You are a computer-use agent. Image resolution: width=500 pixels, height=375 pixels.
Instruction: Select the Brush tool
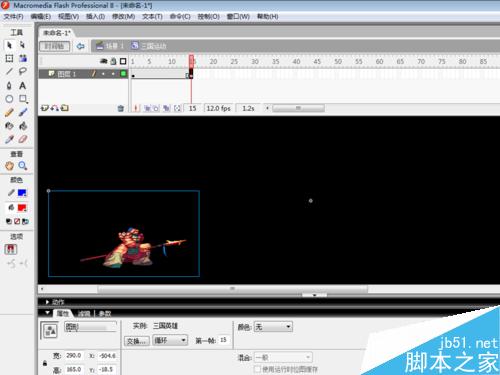[x=23, y=113]
